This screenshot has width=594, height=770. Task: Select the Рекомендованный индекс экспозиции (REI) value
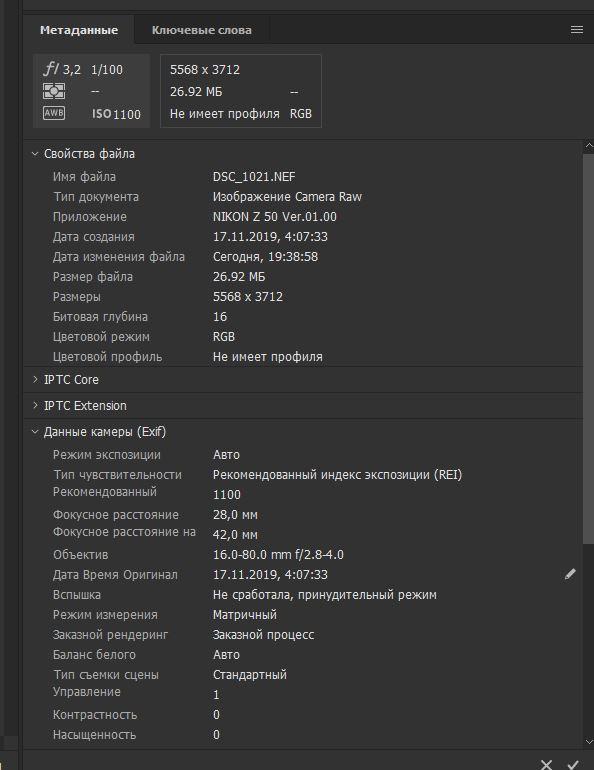(x=337, y=475)
